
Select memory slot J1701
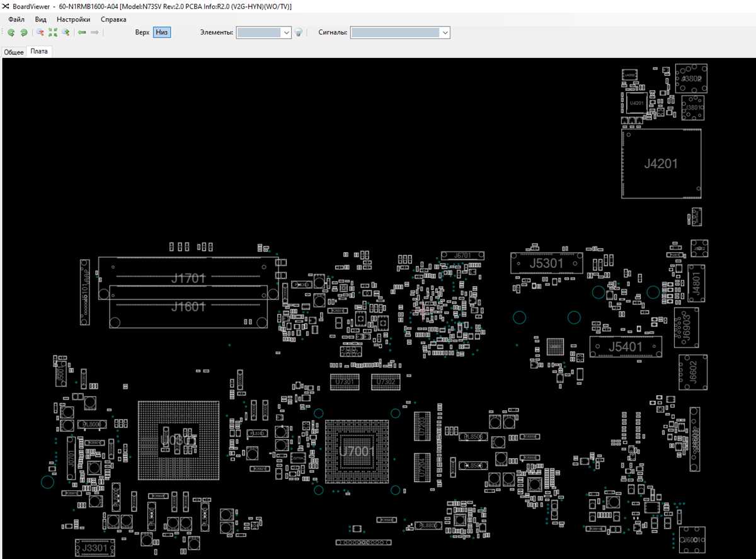188,277
